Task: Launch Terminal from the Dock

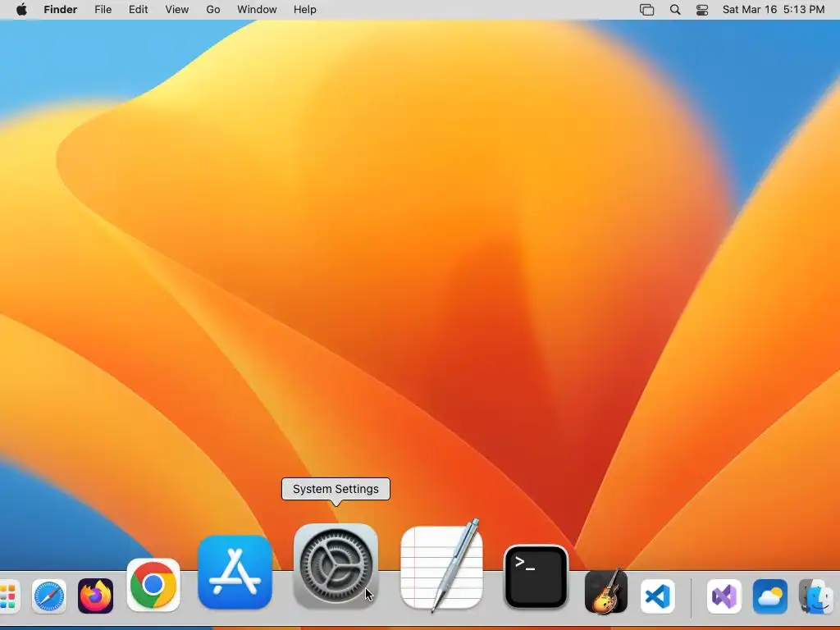Action: [x=536, y=577]
